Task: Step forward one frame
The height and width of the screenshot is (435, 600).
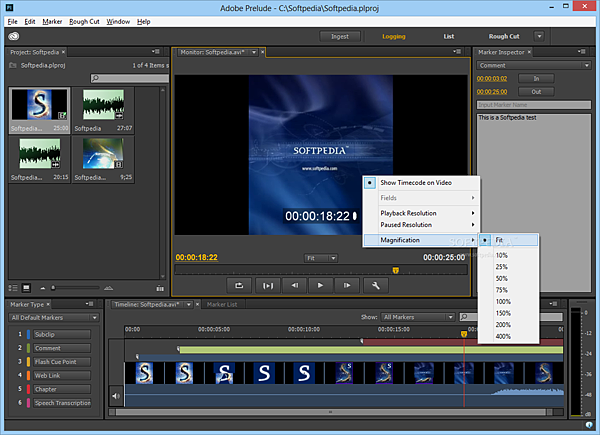Action: point(346,285)
